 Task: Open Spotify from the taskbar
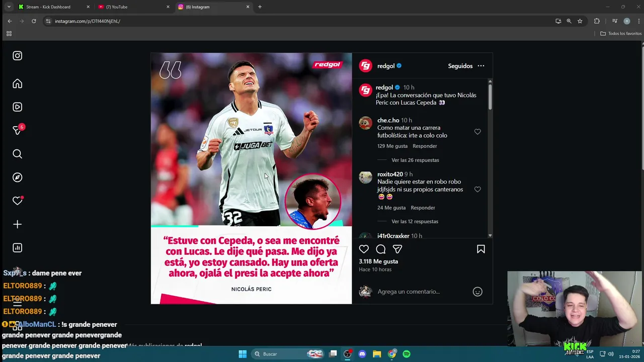pyautogui.click(x=407, y=354)
